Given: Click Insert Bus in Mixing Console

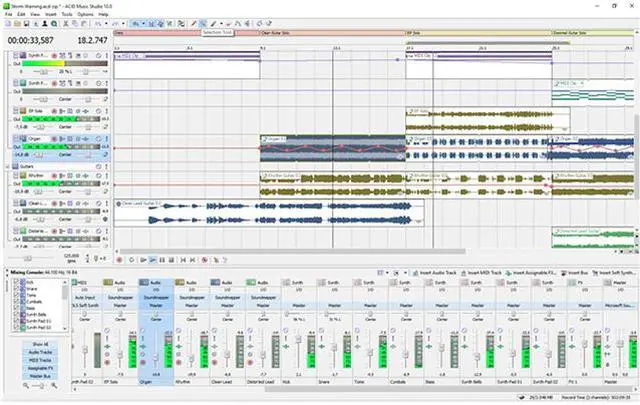Looking at the screenshot, I should [575, 273].
